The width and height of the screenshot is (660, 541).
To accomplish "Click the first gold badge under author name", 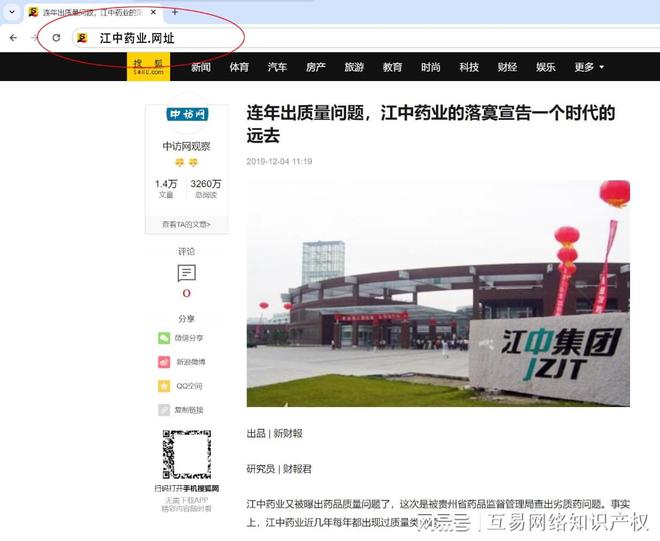I will click(180, 162).
